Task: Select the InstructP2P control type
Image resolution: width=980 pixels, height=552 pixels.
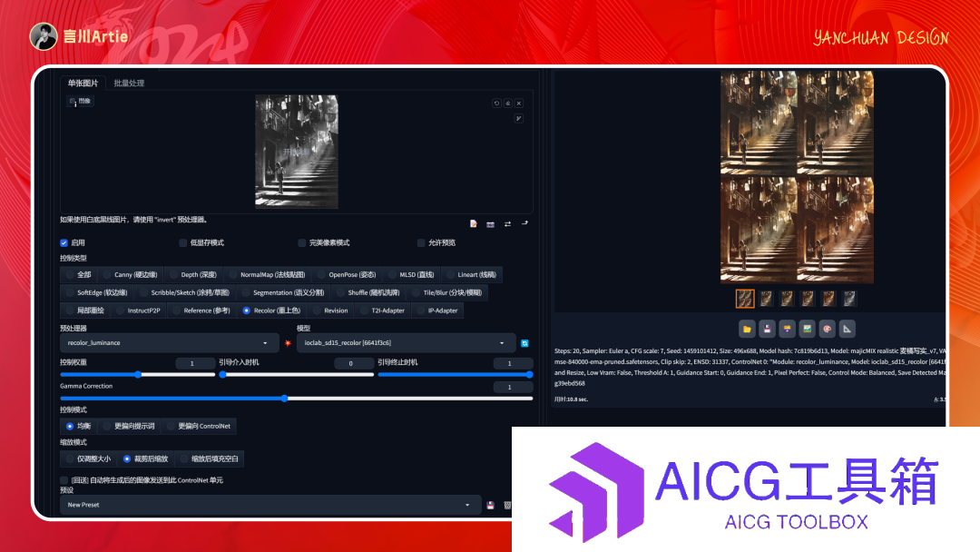Action: pos(138,310)
